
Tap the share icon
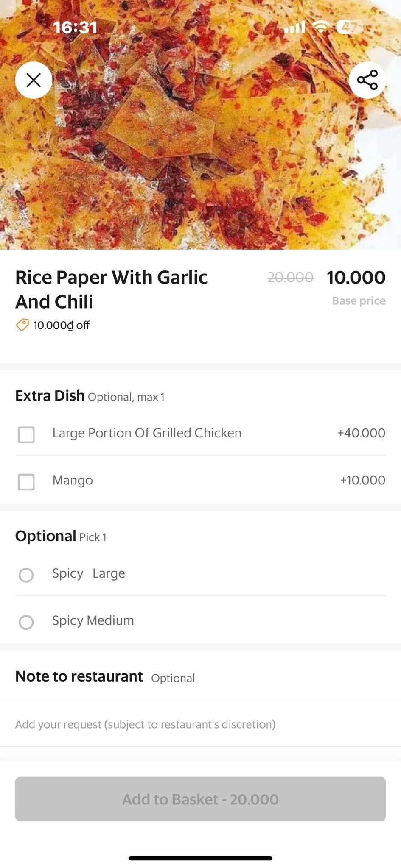point(367,80)
